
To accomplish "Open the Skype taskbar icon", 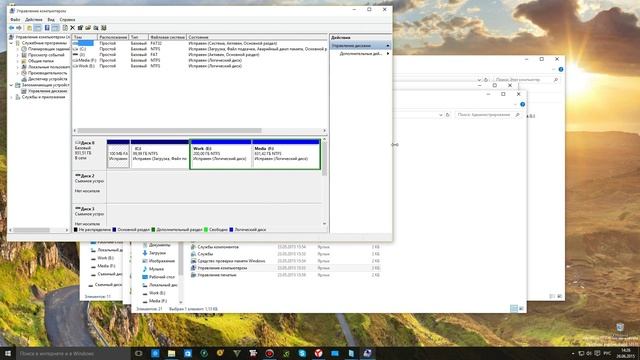I will click(x=302, y=353).
